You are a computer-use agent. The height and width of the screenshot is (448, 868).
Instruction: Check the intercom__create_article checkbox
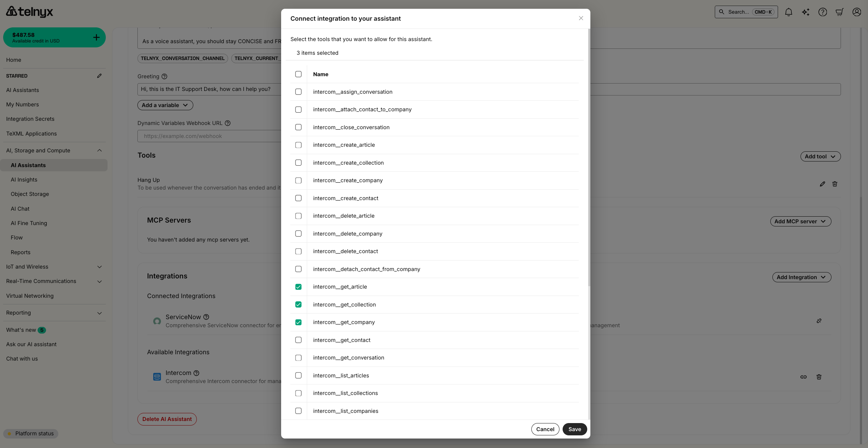click(298, 145)
